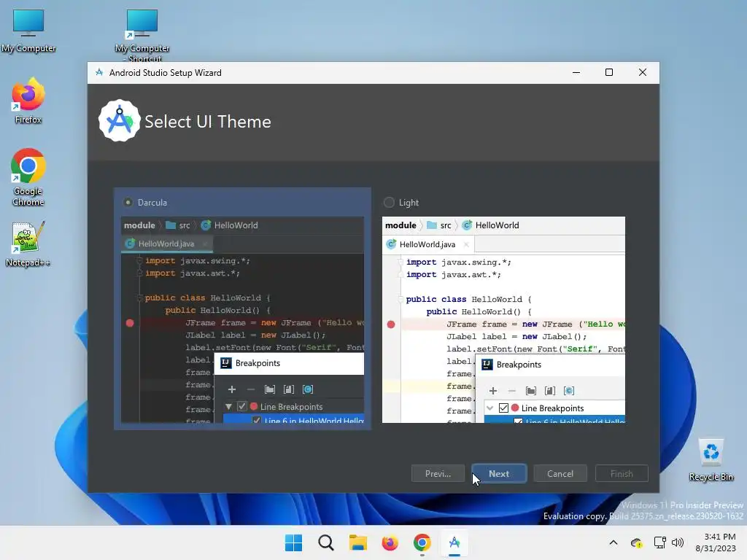The width and height of the screenshot is (747, 560).
Task: Click the cloud sync tray icon
Action: tap(636, 542)
